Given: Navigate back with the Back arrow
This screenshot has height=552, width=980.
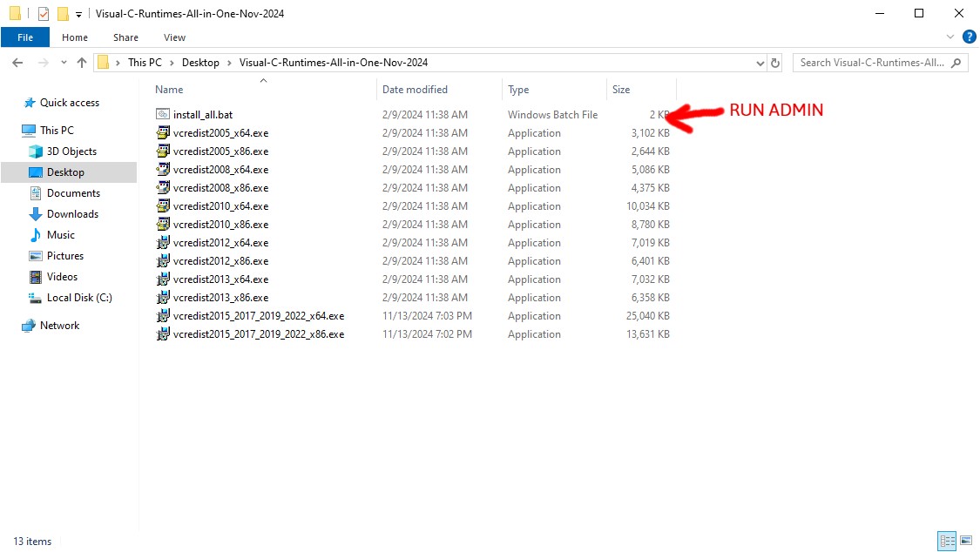Looking at the screenshot, I should click(17, 63).
